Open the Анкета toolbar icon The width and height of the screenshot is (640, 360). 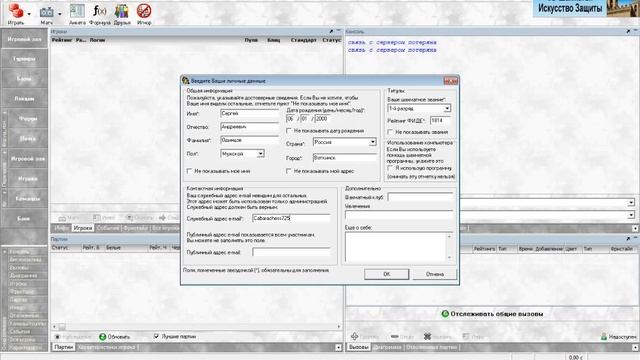[77, 11]
